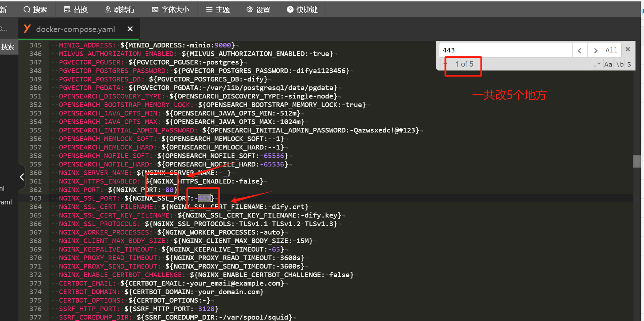644x321 pixels.
Task: Collapse the left sidebar with arrow
Action: (22, 176)
